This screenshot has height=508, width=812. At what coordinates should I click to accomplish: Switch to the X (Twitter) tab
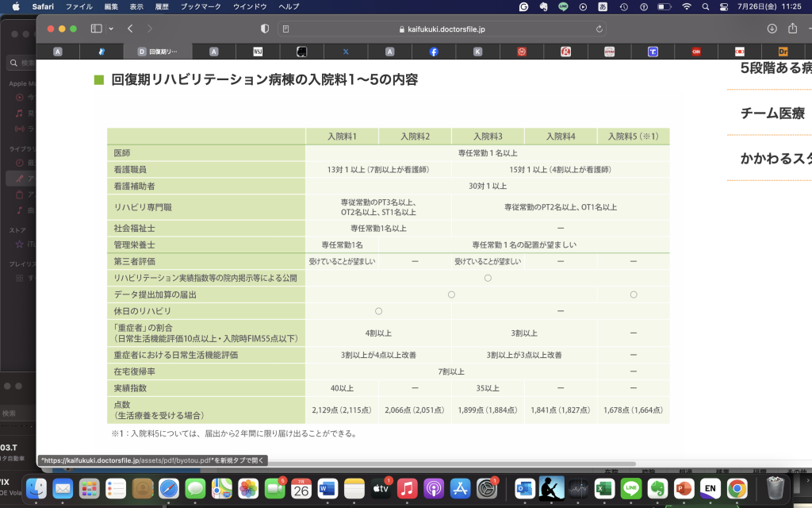point(346,52)
